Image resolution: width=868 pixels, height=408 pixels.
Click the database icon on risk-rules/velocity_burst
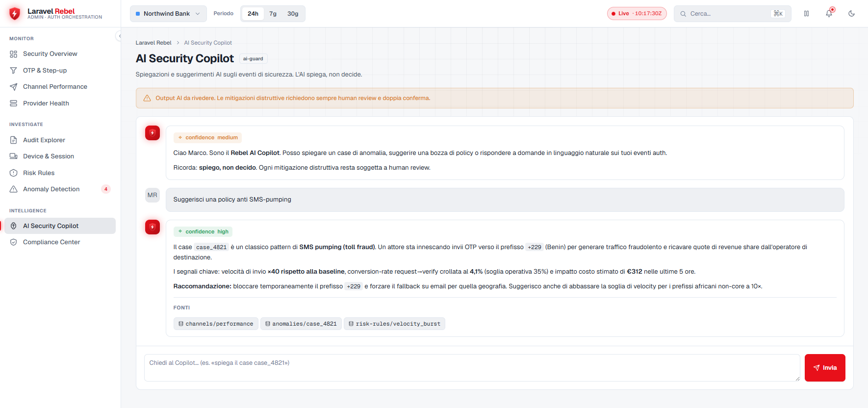point(351,324)
